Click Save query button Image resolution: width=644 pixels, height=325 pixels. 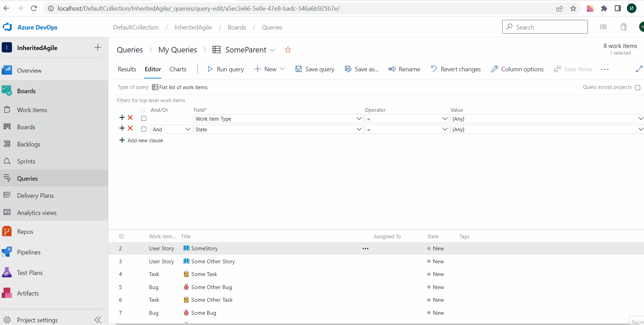pyautogui.click(x=315, y=69)
